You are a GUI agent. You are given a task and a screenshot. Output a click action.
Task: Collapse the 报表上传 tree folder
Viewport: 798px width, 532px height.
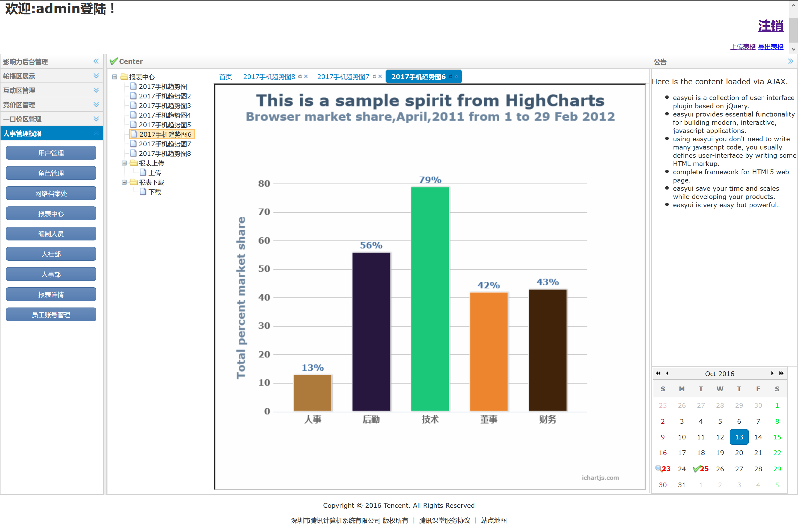point(124,163)
